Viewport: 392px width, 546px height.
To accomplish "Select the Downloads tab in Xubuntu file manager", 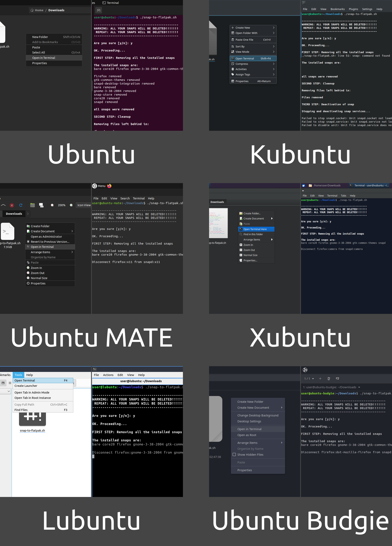I will [217, 202].
